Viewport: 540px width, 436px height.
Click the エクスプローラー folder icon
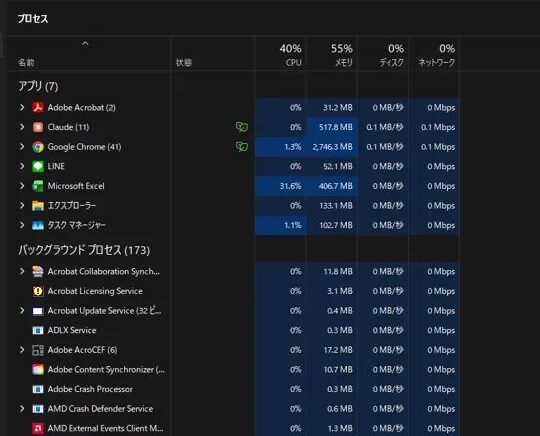pyautogui.click(x=38, y=206)
